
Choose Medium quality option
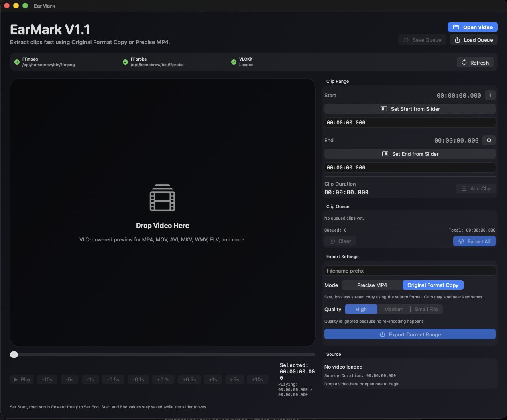394,309
